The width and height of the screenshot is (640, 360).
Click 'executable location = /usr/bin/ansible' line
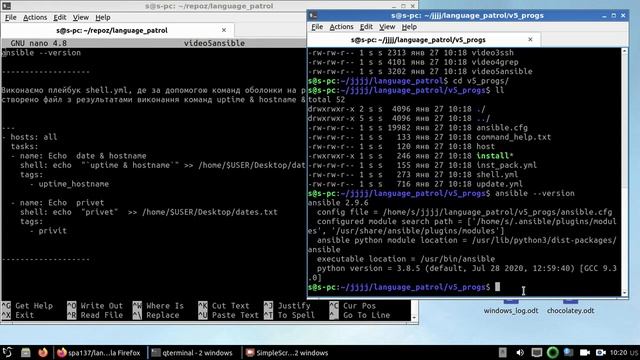(x=406, y=259)
